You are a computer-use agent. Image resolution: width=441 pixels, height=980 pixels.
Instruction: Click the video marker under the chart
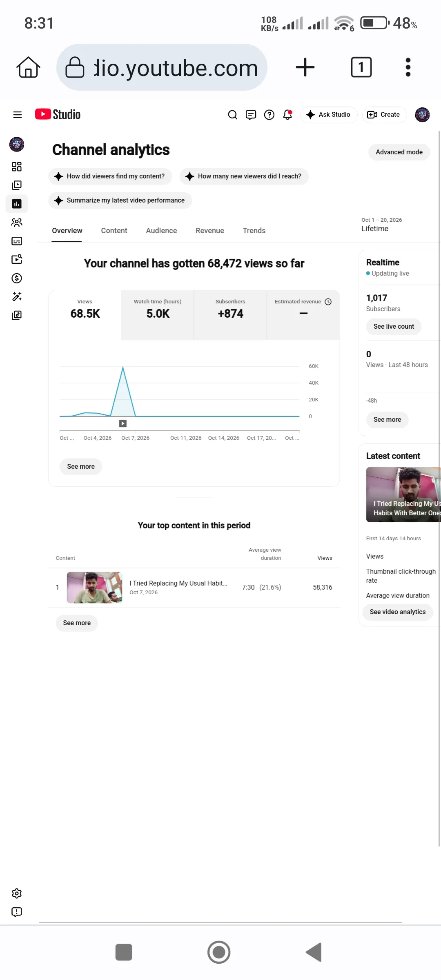point(123,423)
